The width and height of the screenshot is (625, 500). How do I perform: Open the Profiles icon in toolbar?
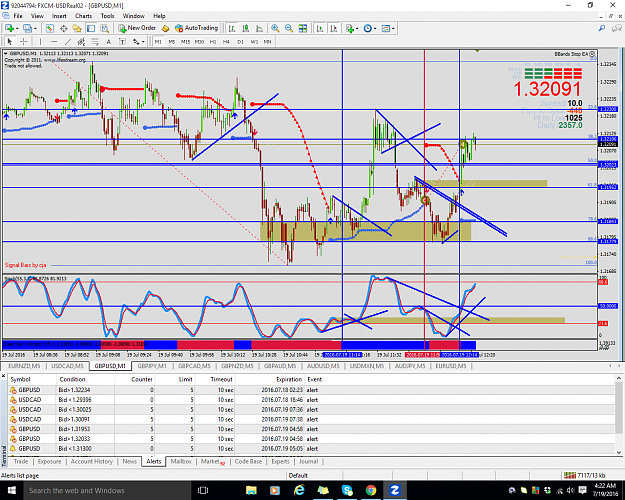27,28
